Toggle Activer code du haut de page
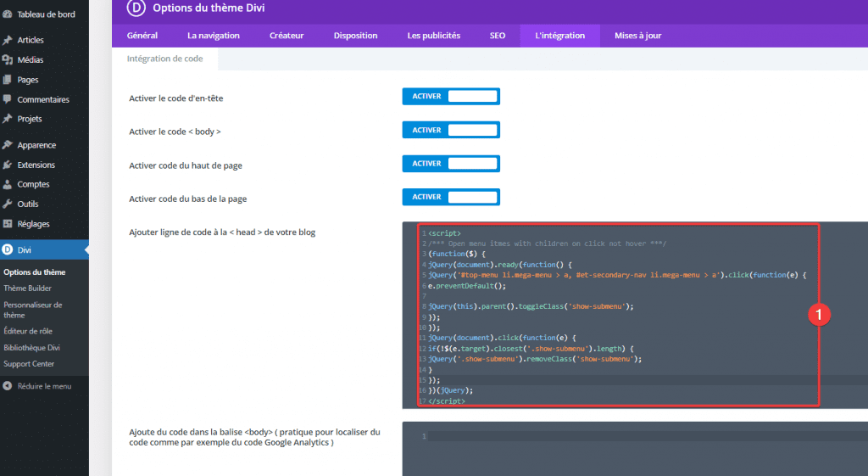The image size is (868, 476). 451,164
